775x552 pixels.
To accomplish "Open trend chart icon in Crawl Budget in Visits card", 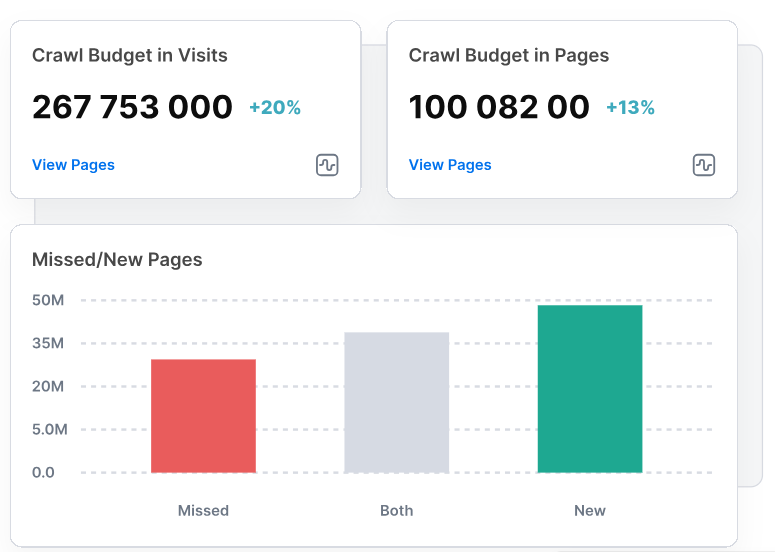I will tap(327, 165).
